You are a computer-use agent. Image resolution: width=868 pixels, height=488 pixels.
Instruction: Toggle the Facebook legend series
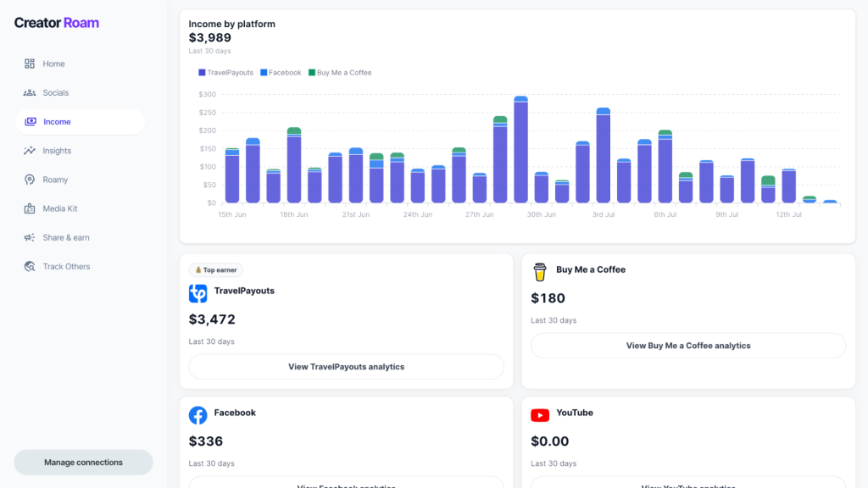tap(281, 73)
